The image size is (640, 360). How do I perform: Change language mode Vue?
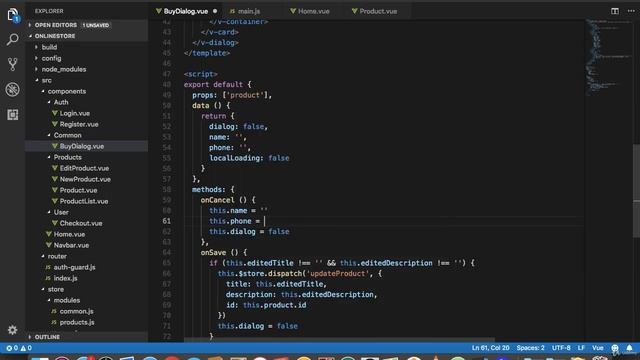[x=598, y=348]
